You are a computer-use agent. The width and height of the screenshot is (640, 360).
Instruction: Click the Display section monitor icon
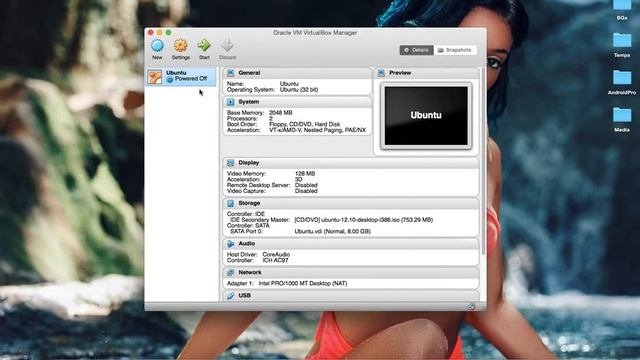point(231,162)
